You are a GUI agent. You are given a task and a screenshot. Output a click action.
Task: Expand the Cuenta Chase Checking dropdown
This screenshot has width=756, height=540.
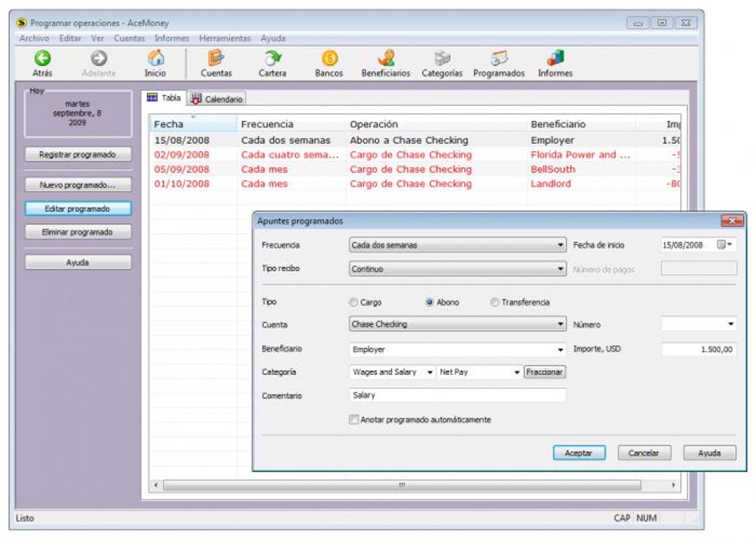click(560, 324)
